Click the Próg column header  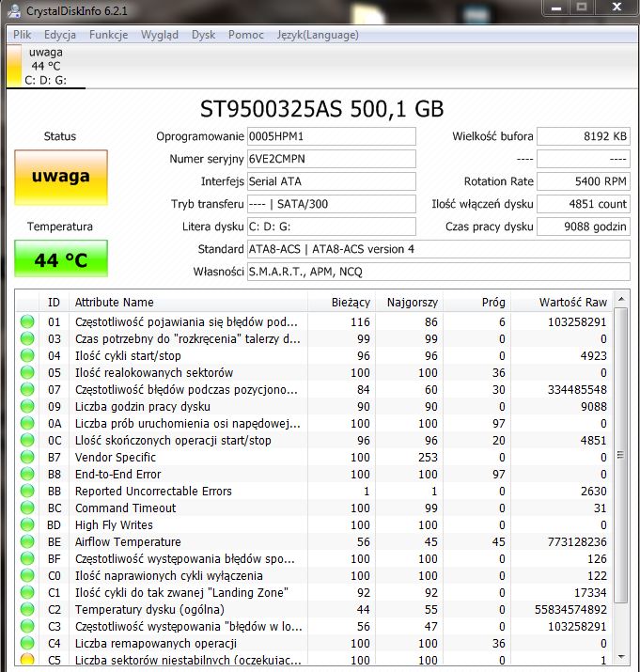[476, 302]
